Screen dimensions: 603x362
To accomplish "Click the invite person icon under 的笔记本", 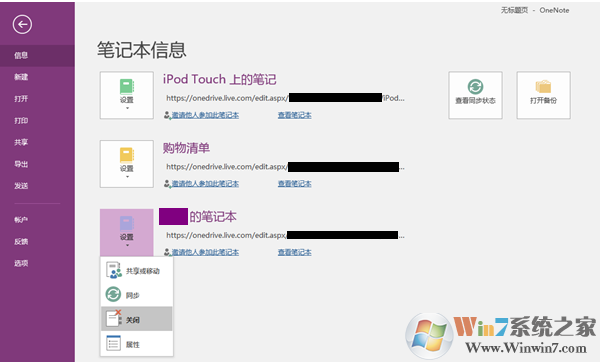I will (x=167, y=252).
